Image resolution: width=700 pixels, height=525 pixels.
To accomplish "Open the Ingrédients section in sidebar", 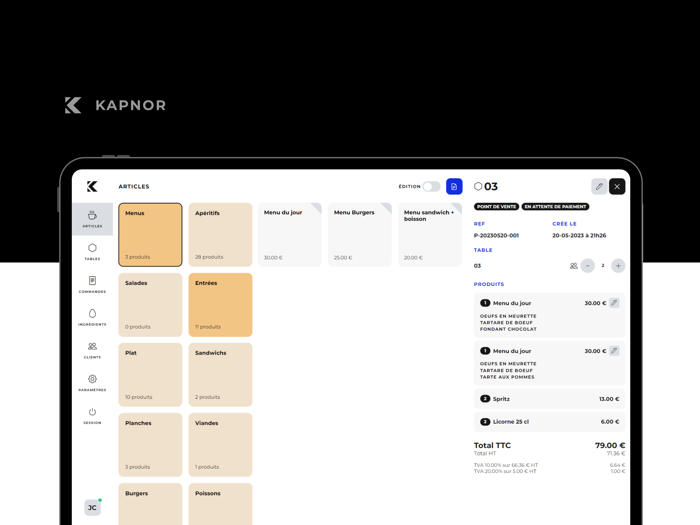I will [92, 317].
